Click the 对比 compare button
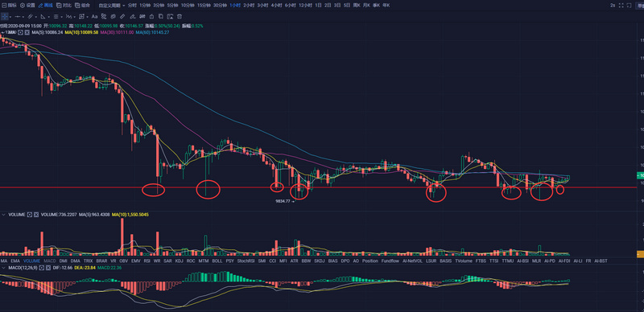 [x=64, y=6]
